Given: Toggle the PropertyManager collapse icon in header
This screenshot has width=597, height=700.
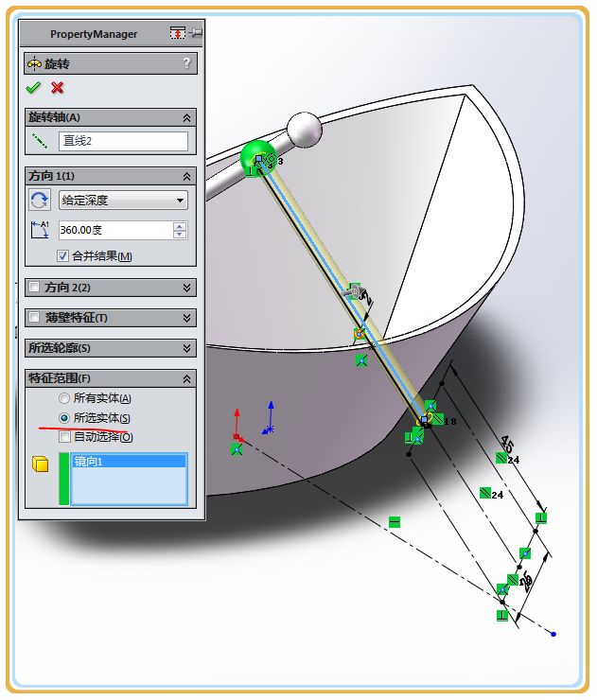Looking at the screenshot, I should 178,33.
